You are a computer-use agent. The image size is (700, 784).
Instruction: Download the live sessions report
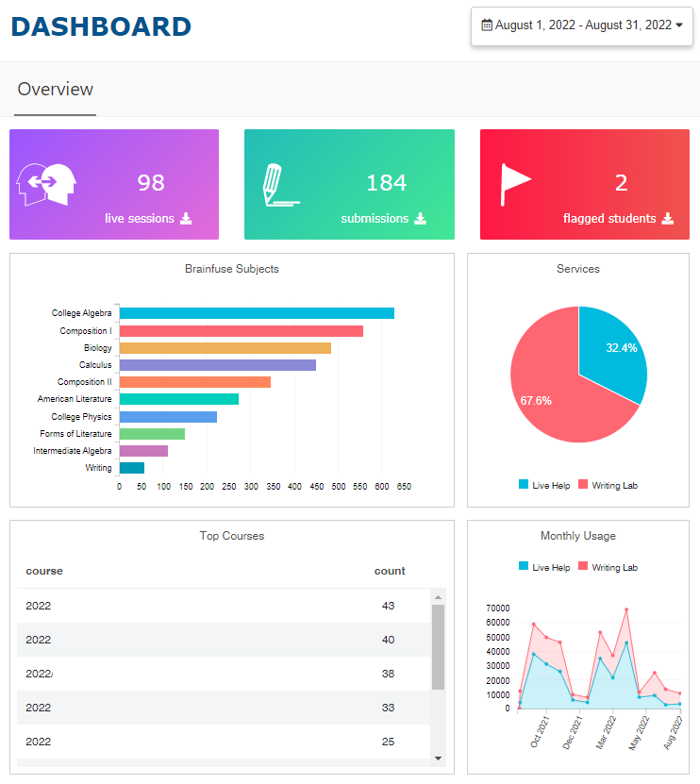point(186,219)
